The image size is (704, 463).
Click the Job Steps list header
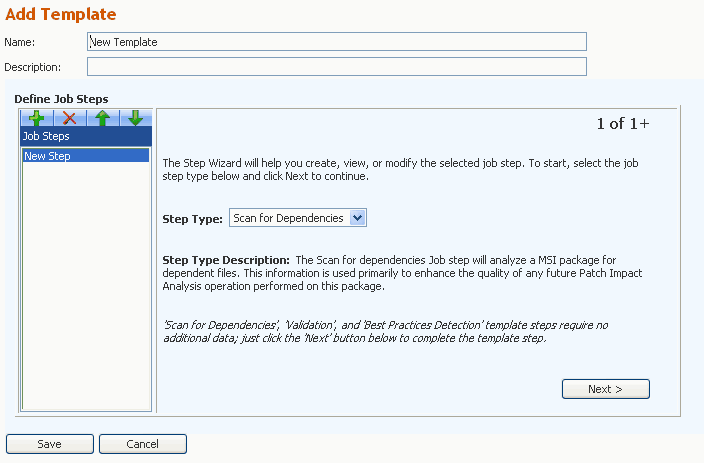(86, 136)
